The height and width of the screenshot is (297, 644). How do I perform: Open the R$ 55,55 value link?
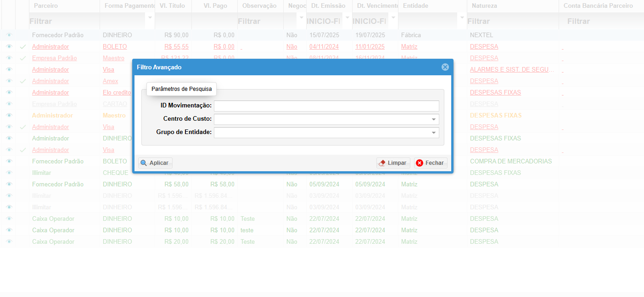(x=176, y=46)
